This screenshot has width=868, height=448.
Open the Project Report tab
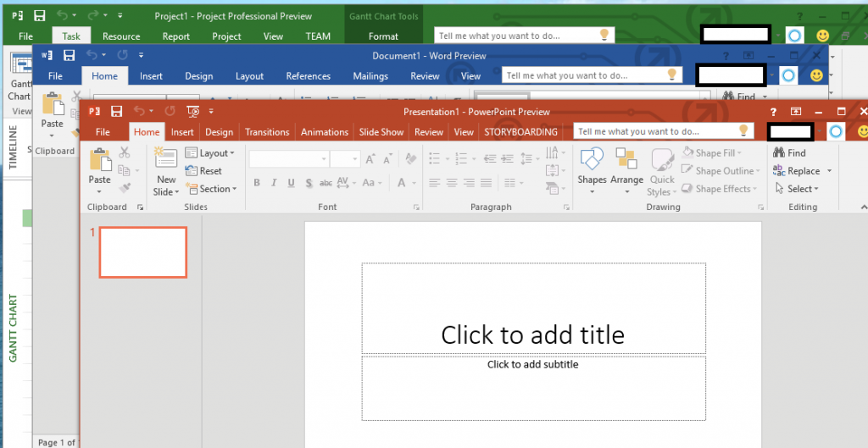[x=176, y=36]
